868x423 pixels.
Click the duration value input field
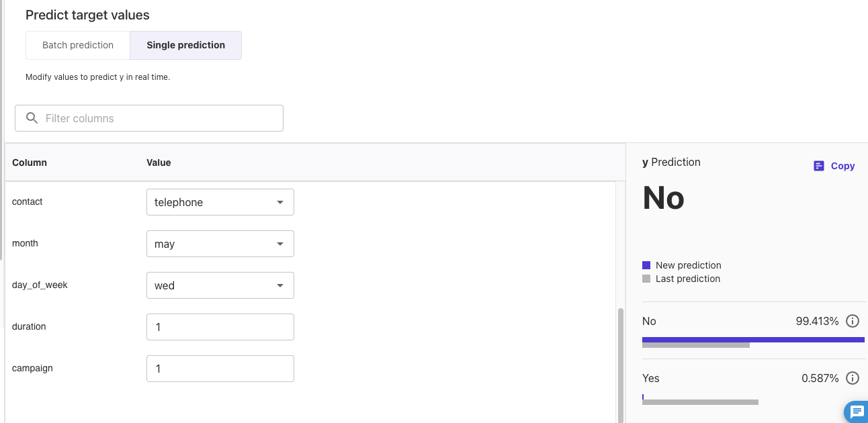220,327
